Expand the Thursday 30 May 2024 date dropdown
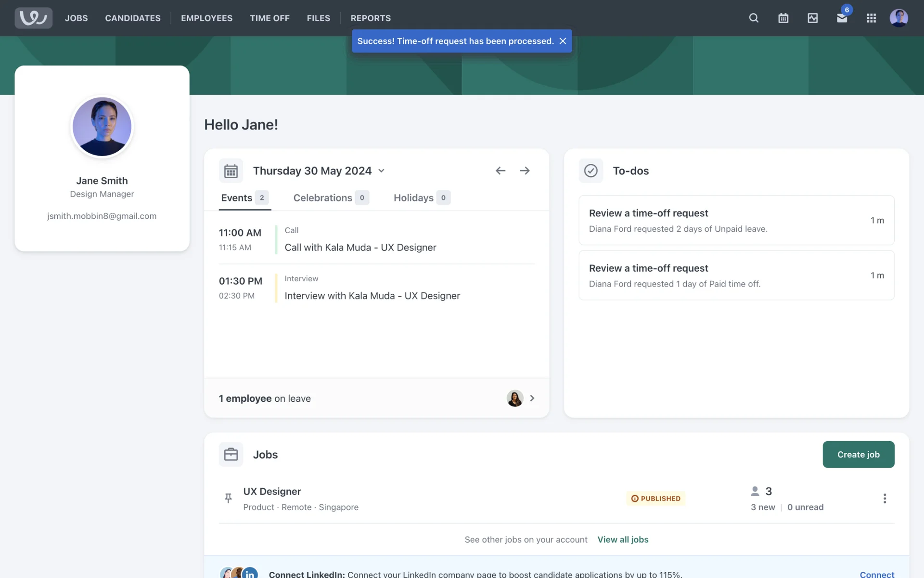 point(381,171)
